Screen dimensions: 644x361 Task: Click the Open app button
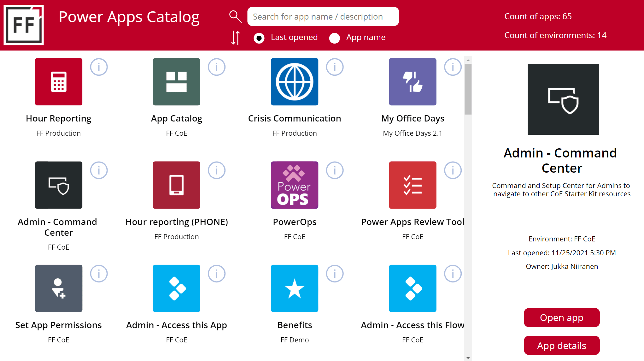coord(561,317)
